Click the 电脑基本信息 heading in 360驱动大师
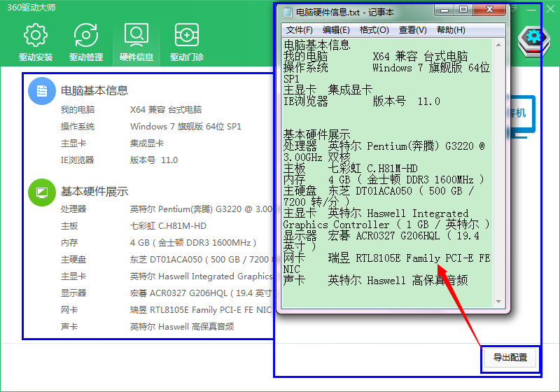Screen dimensions: 560x392 coord(94,91)
